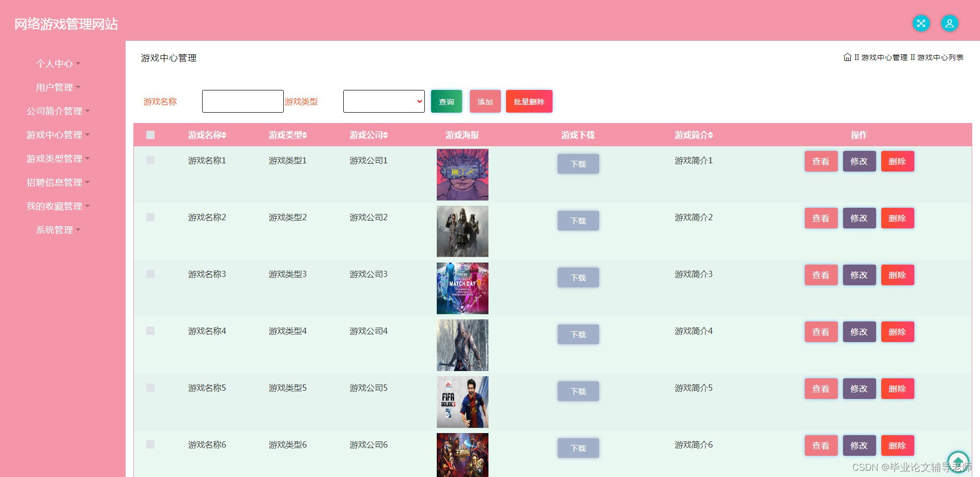The height and width of the screenshot is (477, 980).
Task: Sort by 游戏名称 column arrow icon
Action: click(x=224, y=135)
